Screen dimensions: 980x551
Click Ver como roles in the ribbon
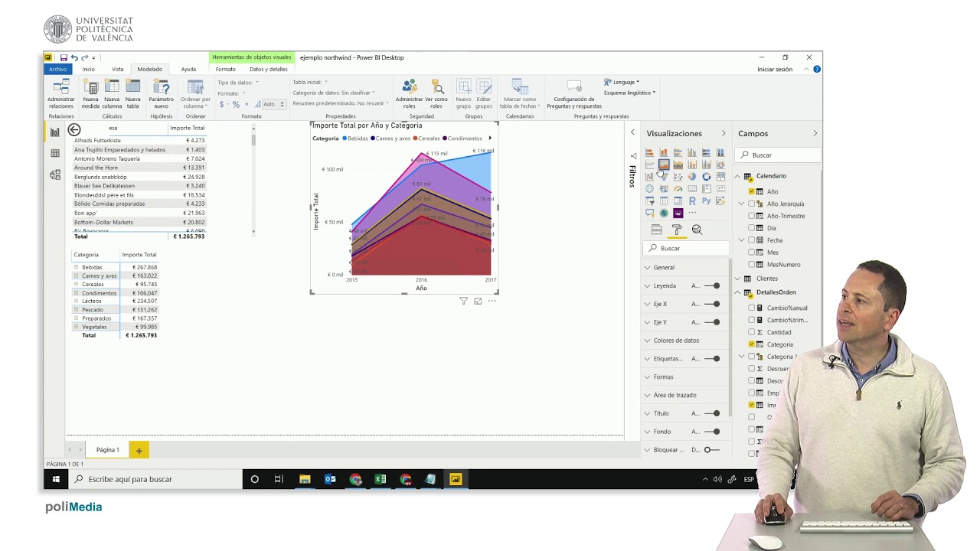click(436, 94)
